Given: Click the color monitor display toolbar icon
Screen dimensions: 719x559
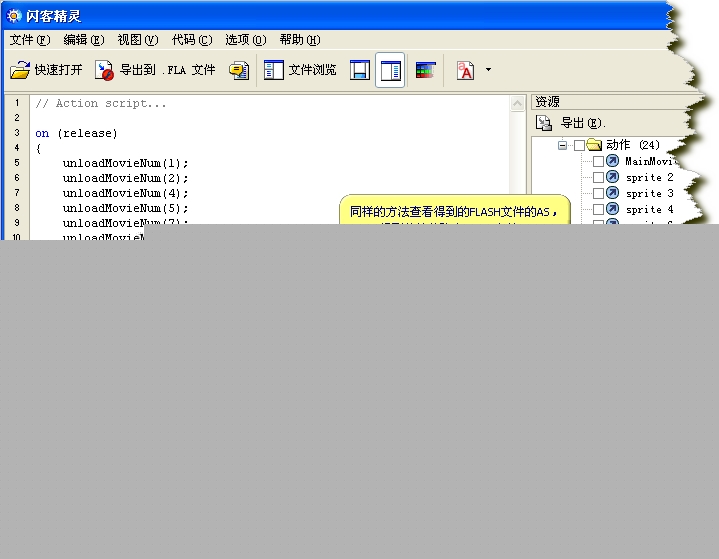Looking at the screenshot, I should click(x=426, y=70).
